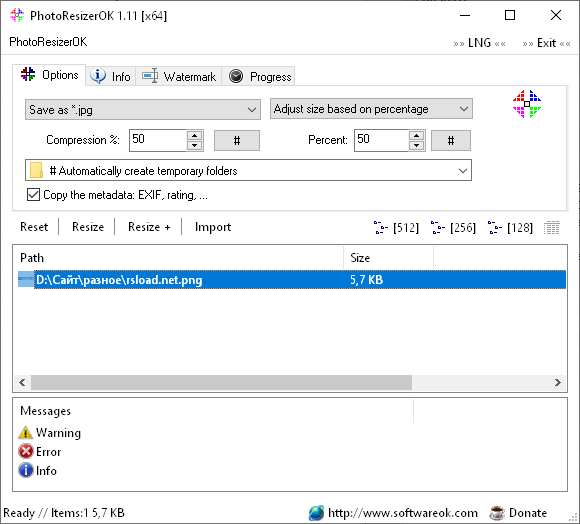This screenshot has height=524, width=580.
Task: Minimize the PhotoResizerOK window
Action: pos(465,15)
